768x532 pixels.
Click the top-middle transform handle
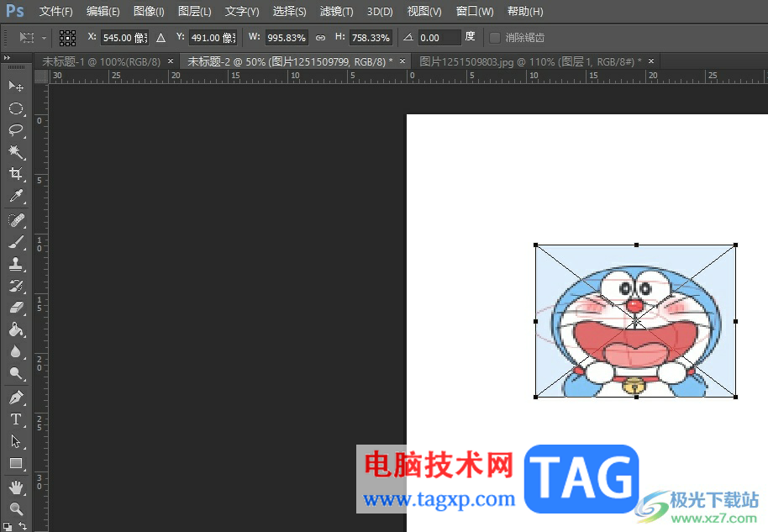(636, 245)
